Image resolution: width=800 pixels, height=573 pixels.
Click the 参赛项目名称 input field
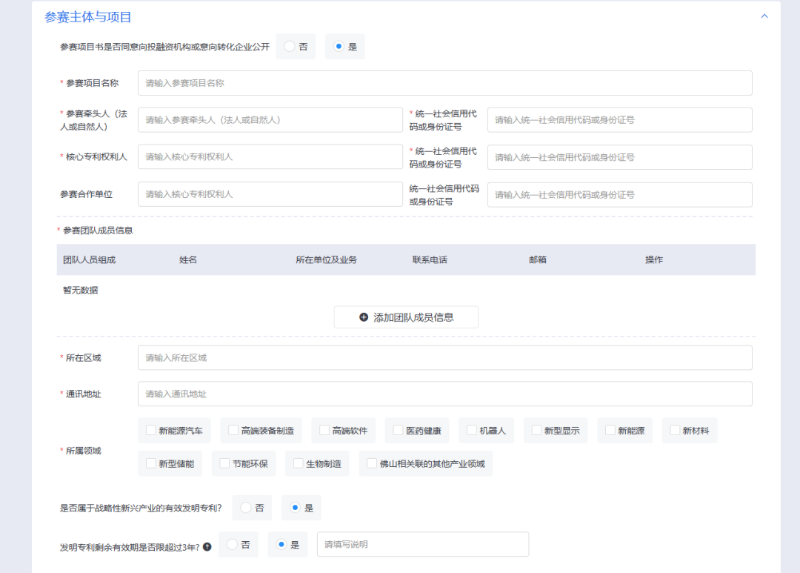tap(445, 83)
